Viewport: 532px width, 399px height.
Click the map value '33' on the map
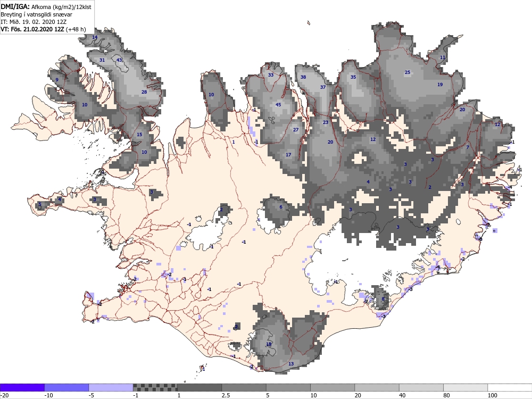(x=271, y=75)
